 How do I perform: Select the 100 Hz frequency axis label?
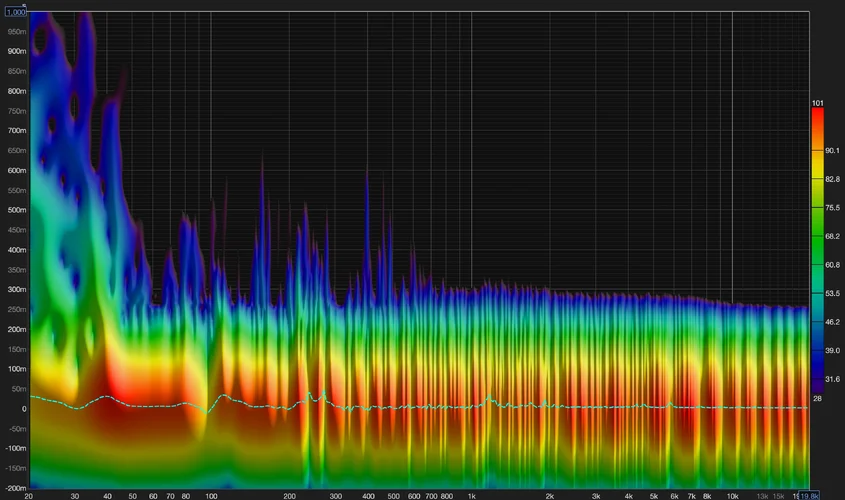[x=210, y=495]
